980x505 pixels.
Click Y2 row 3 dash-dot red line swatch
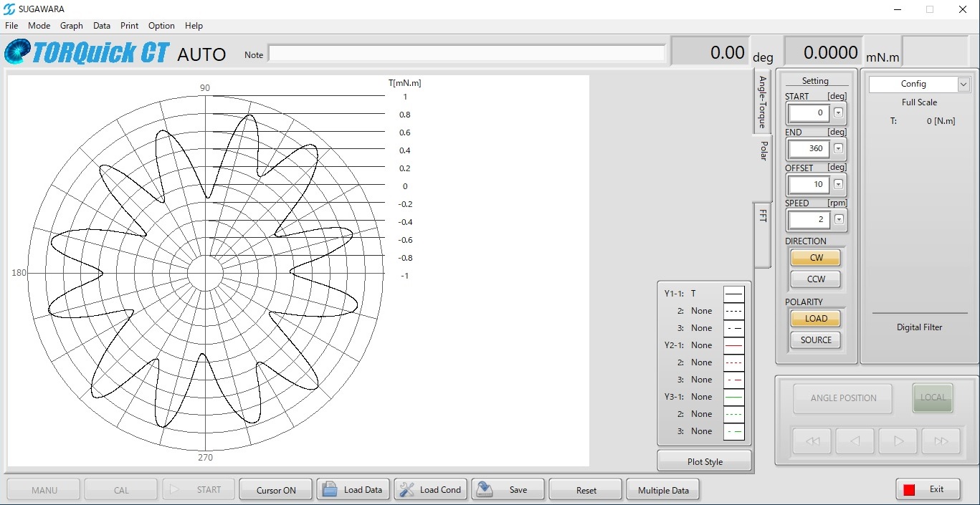point(733,380)
